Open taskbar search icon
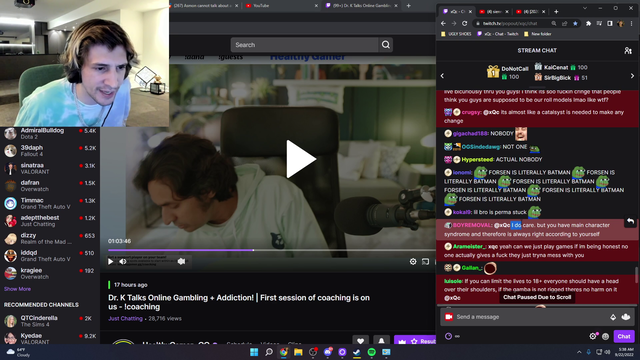Viewport: 640px width, 360px height. [269, 352]
